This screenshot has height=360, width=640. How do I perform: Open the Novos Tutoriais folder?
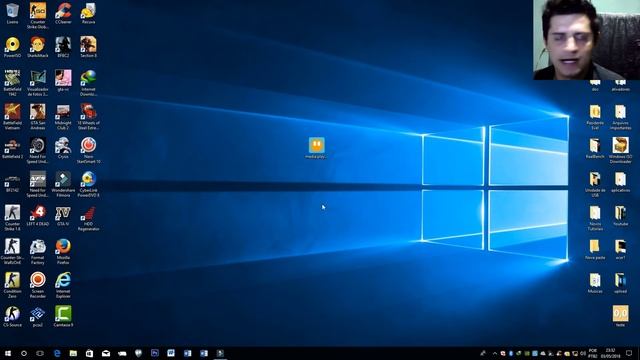click(595, 218)
